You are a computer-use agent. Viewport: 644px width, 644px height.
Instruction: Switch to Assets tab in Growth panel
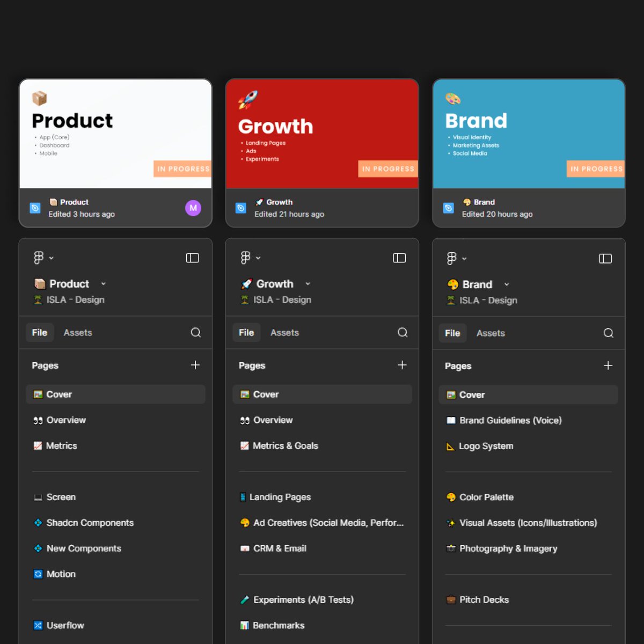pyautogui.click(x=284, y=333)
